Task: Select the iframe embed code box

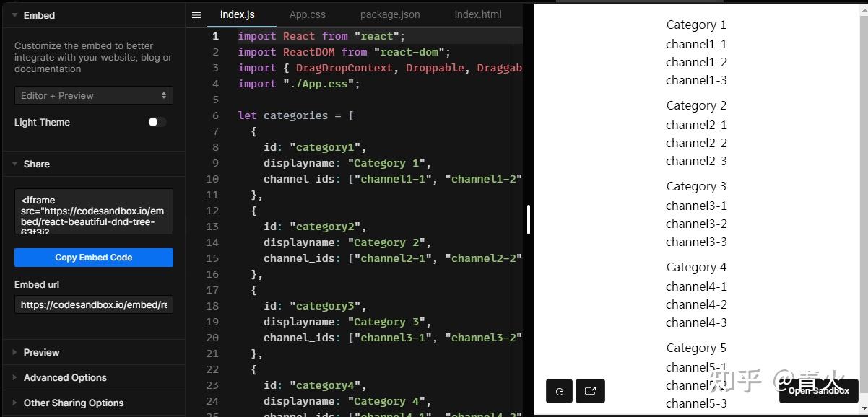Action: [x=93, y=211]
